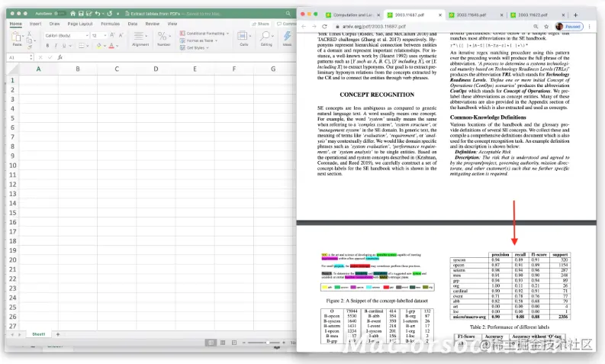Click the Undo arrow in Excel title bar

tap(98, 14)
